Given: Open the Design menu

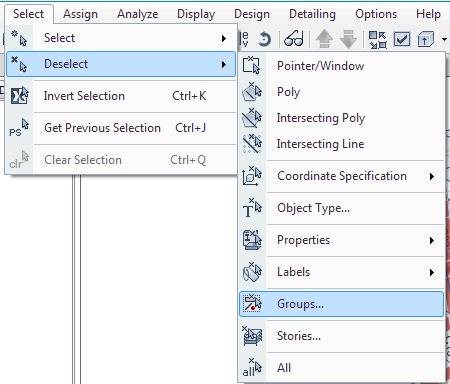Looking at the screenshot, I should pos(252,14).
